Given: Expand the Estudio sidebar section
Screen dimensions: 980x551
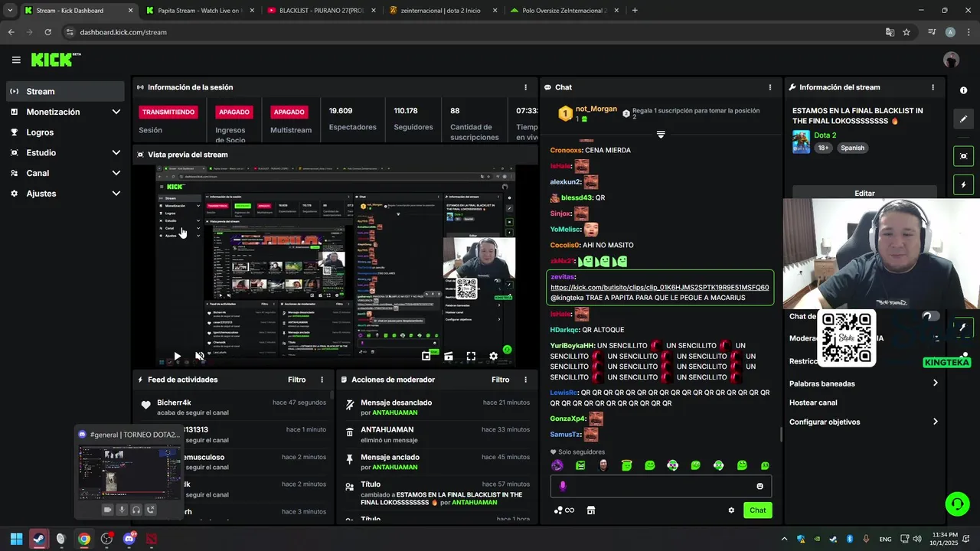Looking at the screenshot, I should point(65,152).
